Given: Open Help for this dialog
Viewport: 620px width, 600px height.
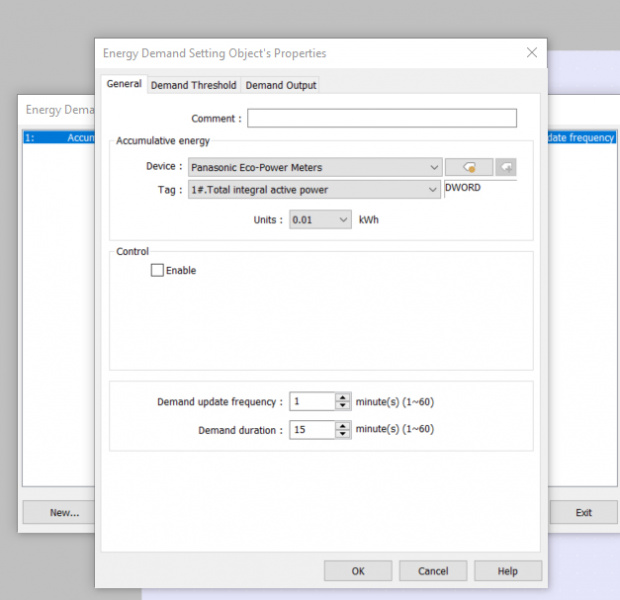Looking at the screenshot, I should click(507, 571).
